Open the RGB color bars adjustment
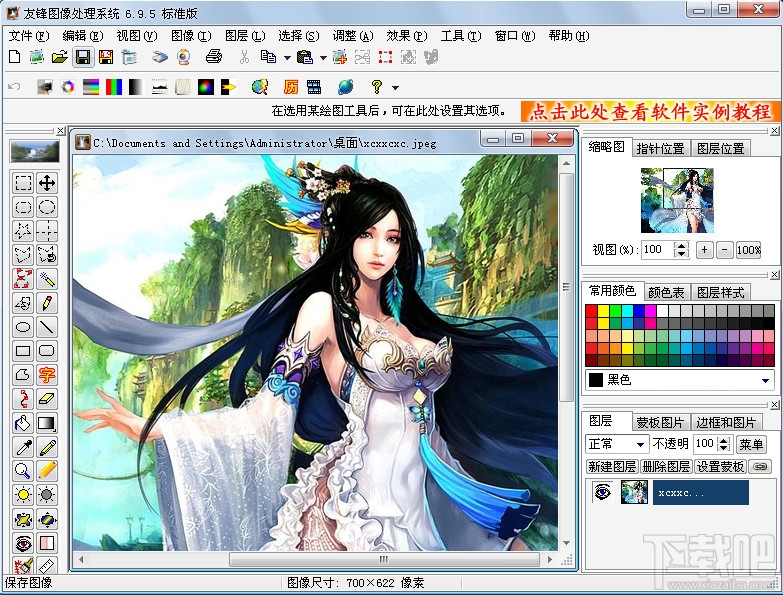This screenshot has height=595, width=783. click(114, 87)
